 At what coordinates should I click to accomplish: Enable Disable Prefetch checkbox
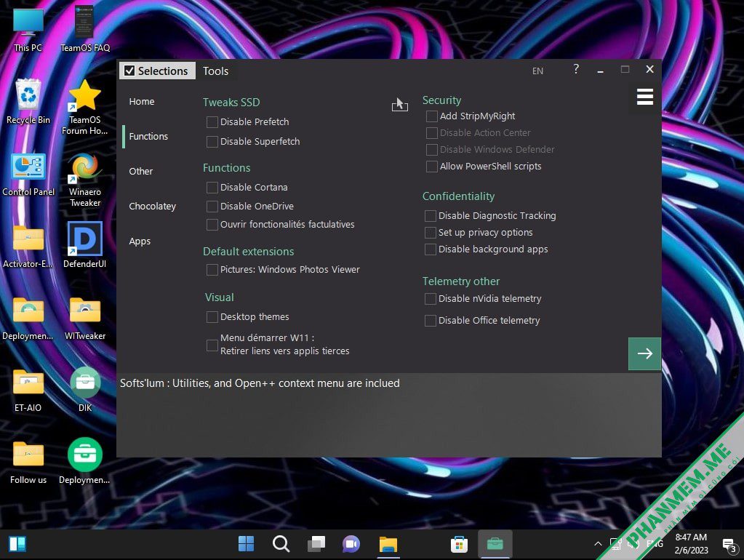[x=212, y=122]
